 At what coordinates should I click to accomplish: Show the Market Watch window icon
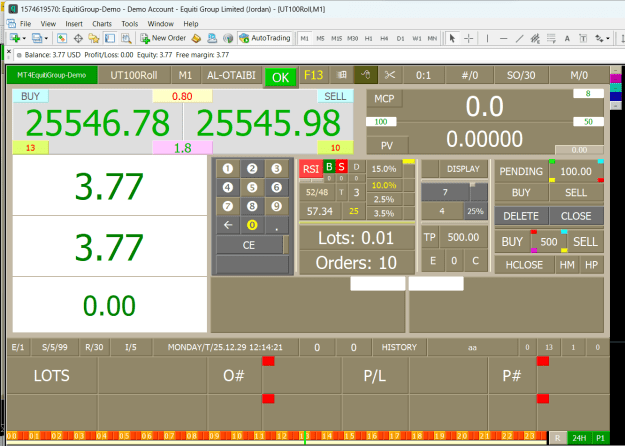pyautogui.click(x=62, y=38)
